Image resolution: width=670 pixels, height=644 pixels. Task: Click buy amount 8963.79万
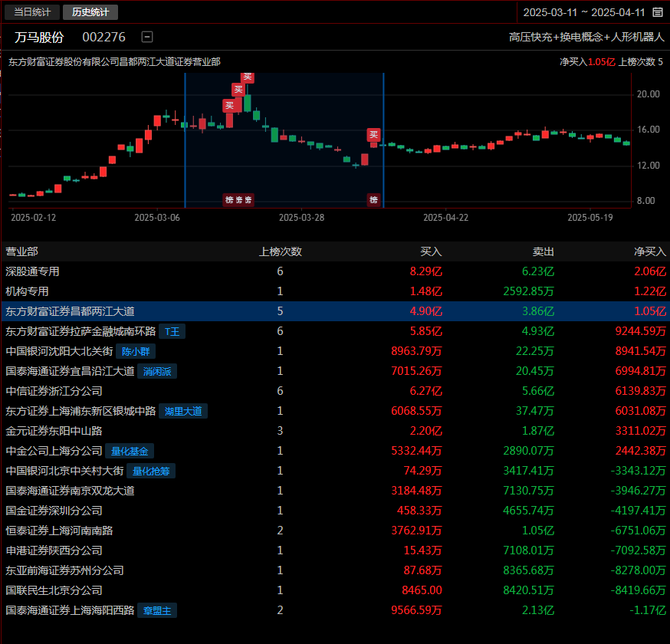pos(416,351)
